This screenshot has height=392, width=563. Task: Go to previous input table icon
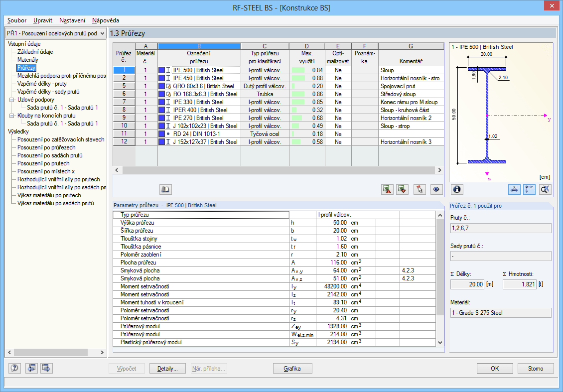pos(31,368)
